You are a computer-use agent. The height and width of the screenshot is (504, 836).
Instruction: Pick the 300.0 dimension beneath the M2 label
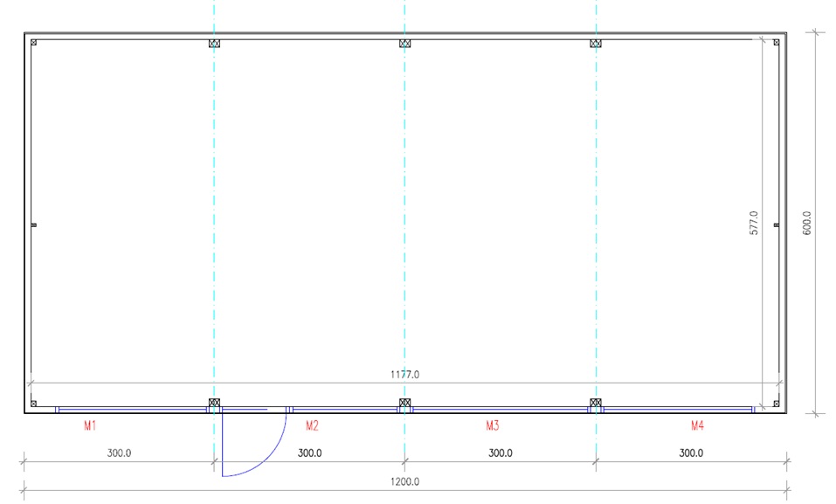coord(309,452)
